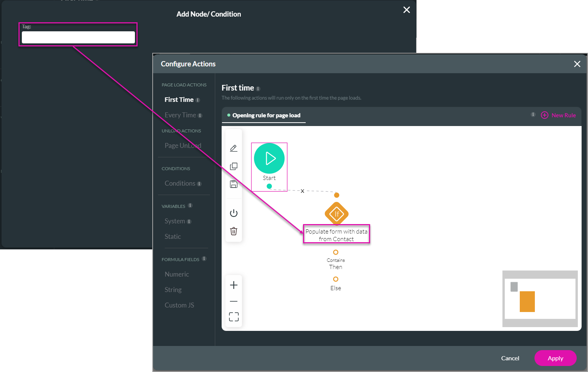This screenshot has width=588, height=372.
Task: Open the Numeric formula fields
Action: [x=177, y=274]
